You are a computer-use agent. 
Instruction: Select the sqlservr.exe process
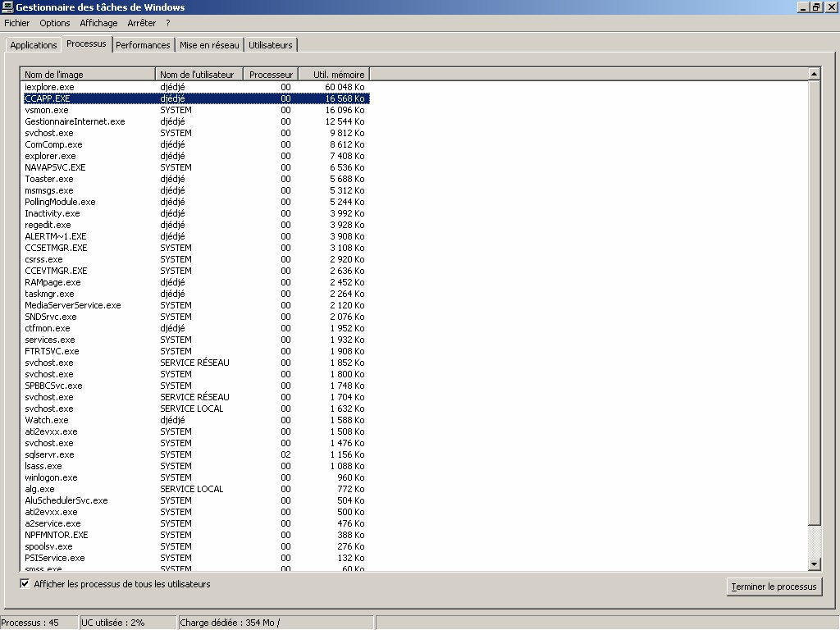click(49, 454)
